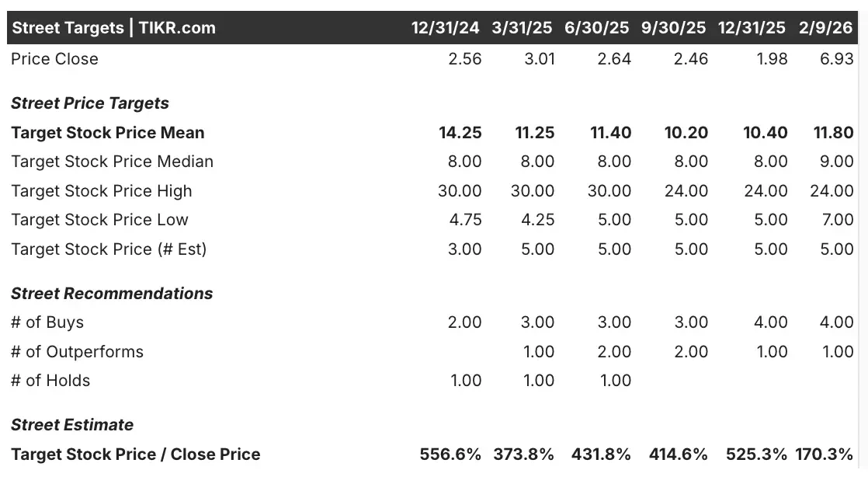Viewport: 868px width, 477px height.
Task: Click the 6.93 price close value
Action: click(836, 59)
